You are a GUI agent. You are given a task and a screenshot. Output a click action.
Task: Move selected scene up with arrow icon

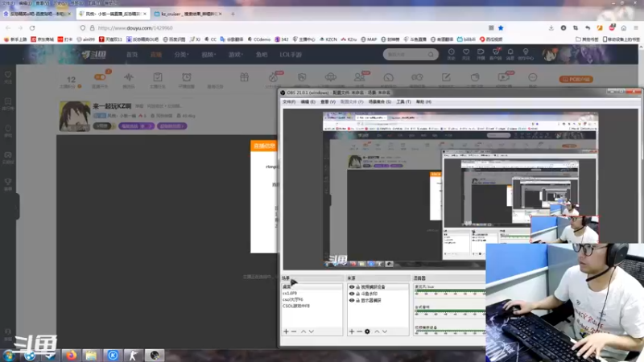click(x=303, y=331)
